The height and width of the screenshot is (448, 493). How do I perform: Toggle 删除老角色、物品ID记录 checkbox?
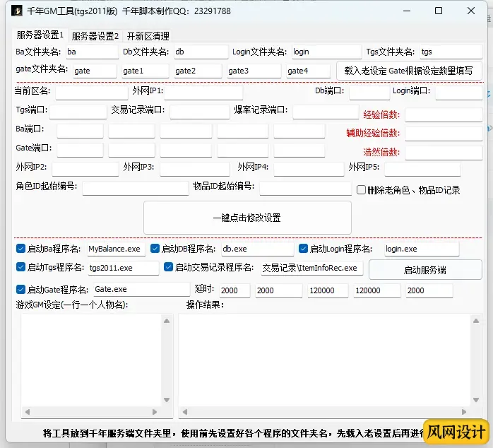361,189
